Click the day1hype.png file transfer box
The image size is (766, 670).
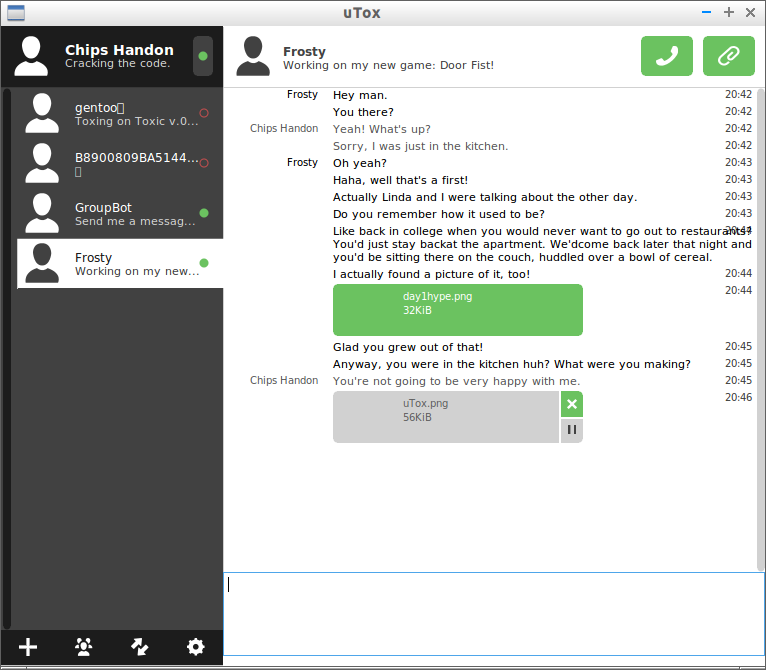[458, 310]
